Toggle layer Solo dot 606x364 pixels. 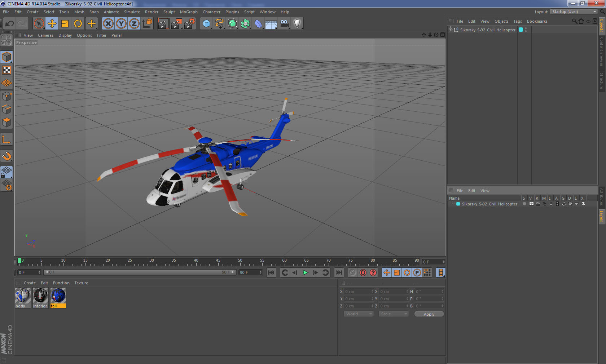pos(524,204)
